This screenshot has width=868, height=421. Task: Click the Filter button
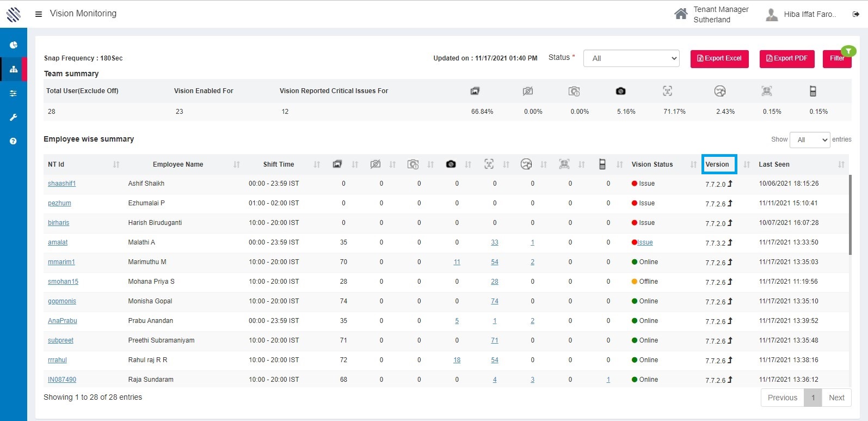[x=836, y=59]
